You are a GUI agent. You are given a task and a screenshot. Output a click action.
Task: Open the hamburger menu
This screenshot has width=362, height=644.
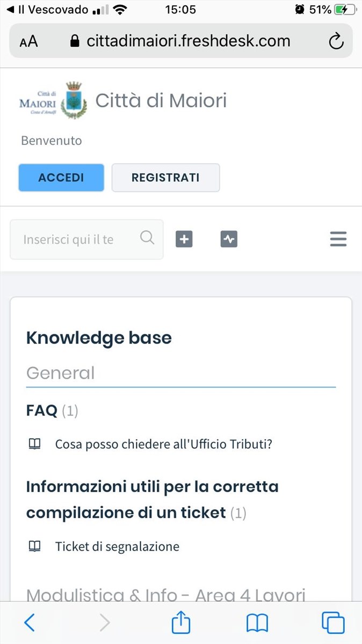(338, 239)
